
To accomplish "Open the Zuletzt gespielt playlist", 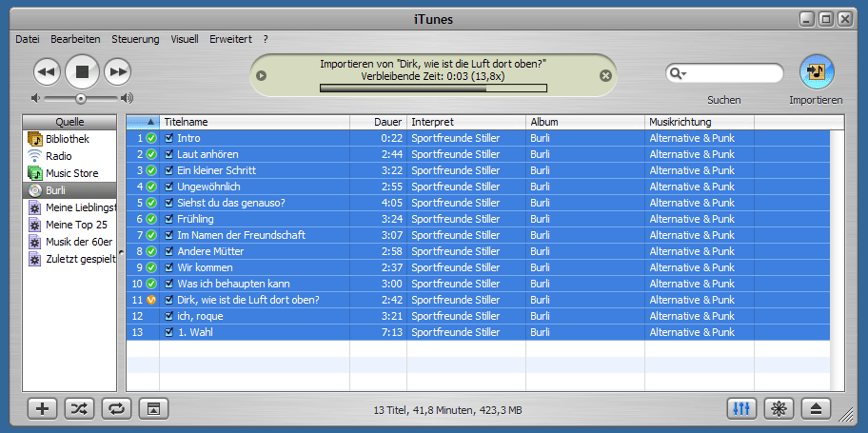I will tap(69, 259).
